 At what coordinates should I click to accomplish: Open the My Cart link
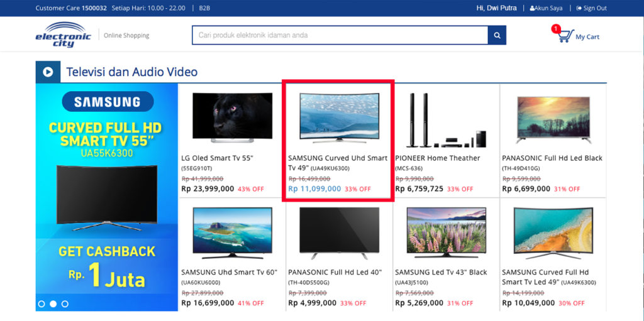point(587,37)
